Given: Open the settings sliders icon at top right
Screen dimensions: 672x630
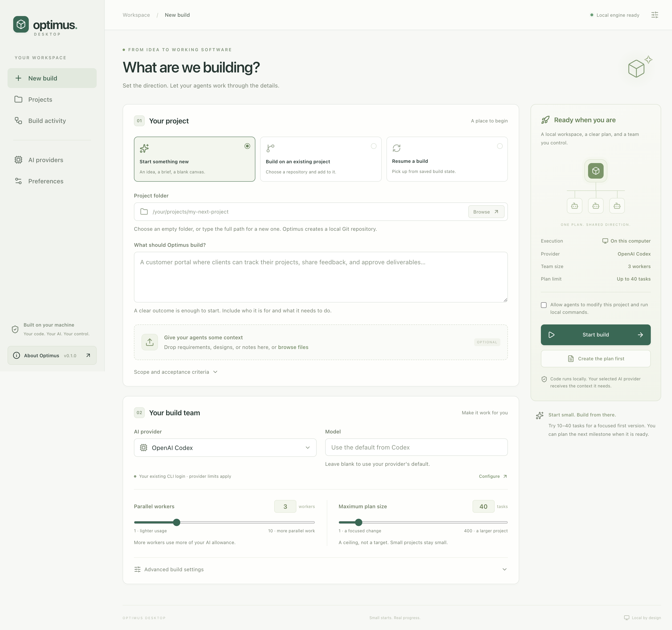Looking at the screenshot, I should point(654,15).
